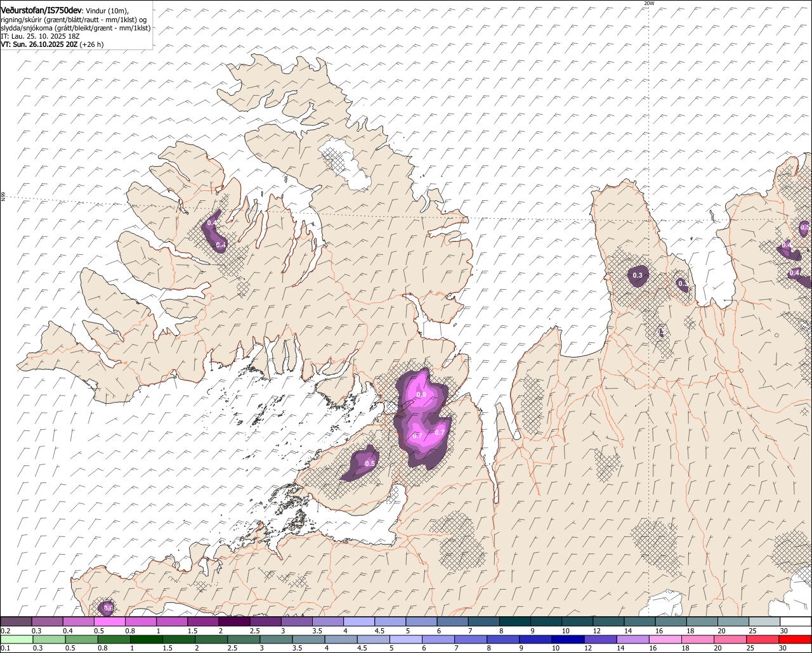Pick the upper legend swatch starting at 12

608,622
